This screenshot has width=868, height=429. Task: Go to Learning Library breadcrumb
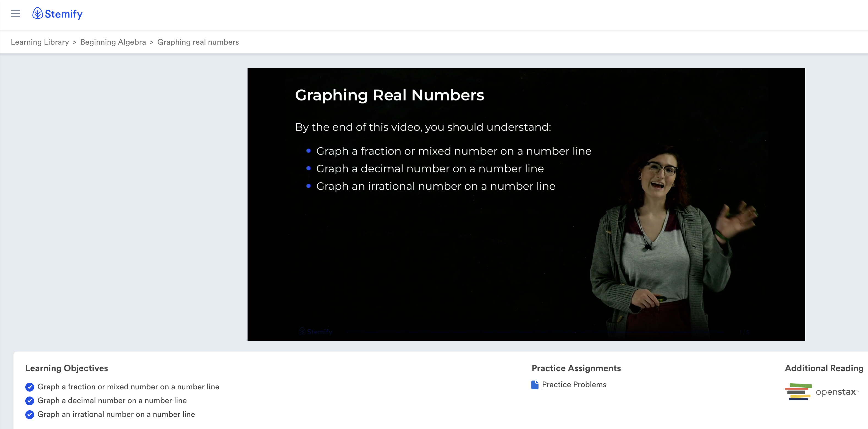point(40,42)
